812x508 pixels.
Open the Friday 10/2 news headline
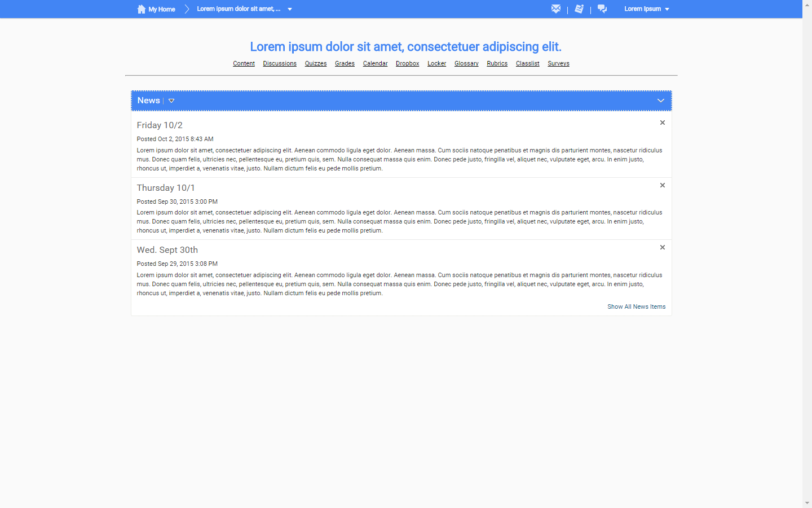tap(160, 125)
